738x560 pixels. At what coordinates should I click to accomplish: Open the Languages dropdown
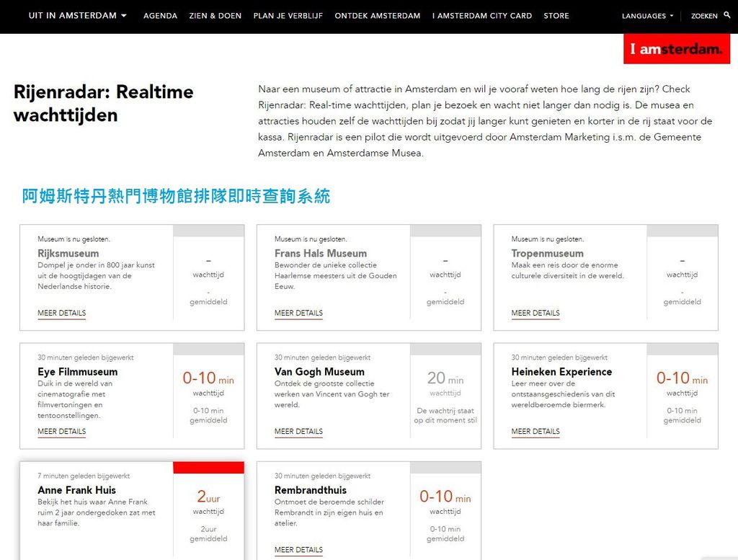[x=647, y=16]
